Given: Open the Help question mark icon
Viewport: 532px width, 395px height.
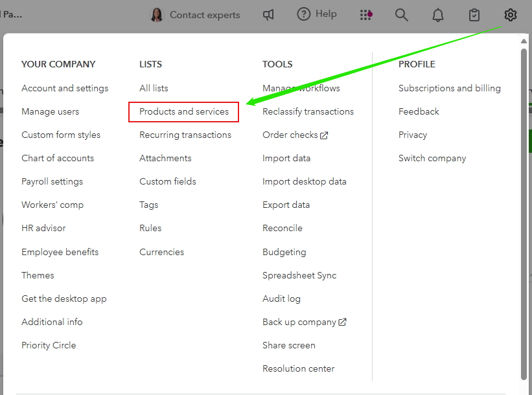Looking at the screenshot, I should click(304, 14).
